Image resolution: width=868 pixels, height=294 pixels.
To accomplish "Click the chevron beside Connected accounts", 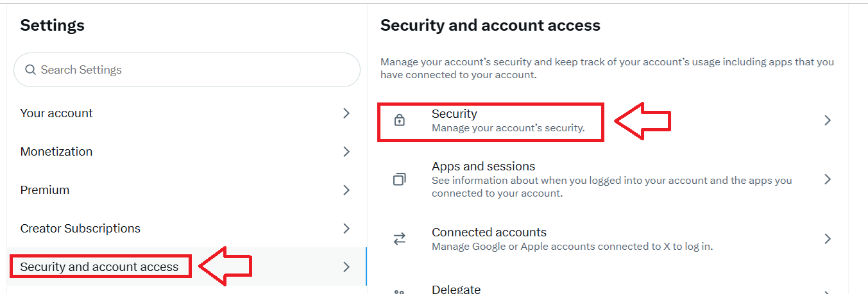I will tap(828, 239).
